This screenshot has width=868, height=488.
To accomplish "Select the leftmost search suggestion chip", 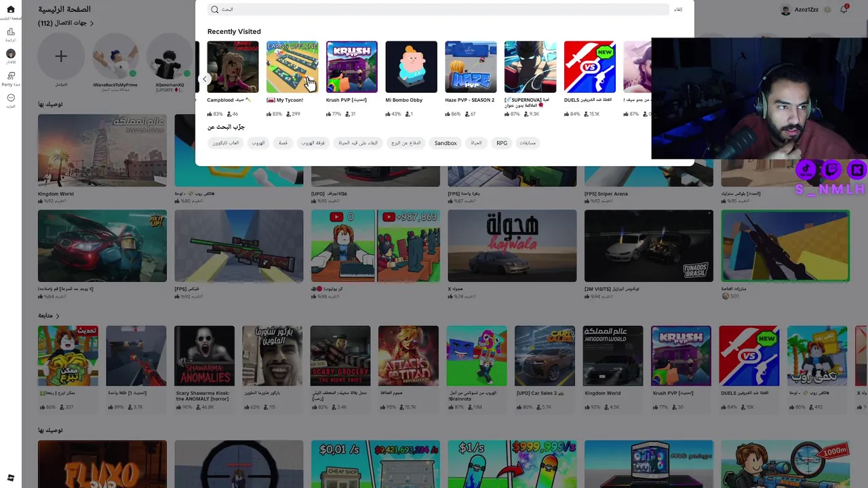I will pos(226,143).
